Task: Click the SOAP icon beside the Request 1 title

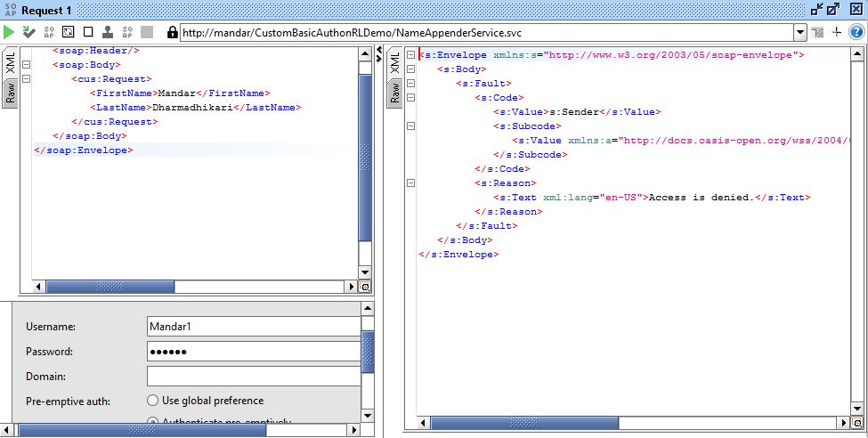Action: [x=11, y=10]
